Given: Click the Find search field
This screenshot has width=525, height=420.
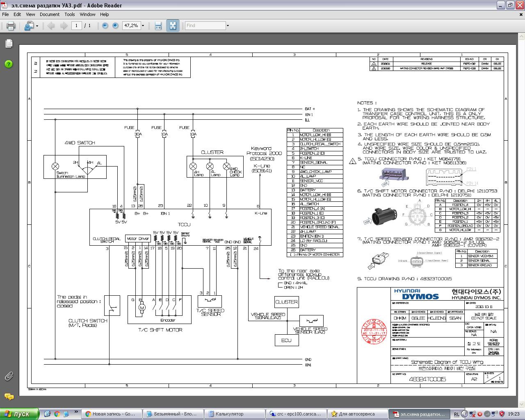Looking at the screenshot, I should 205,25.
